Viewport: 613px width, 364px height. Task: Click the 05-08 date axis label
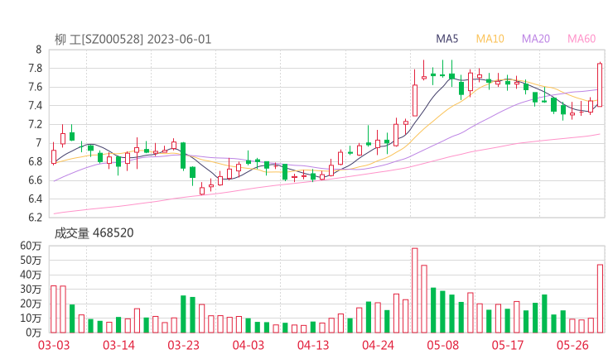[442, 345]
